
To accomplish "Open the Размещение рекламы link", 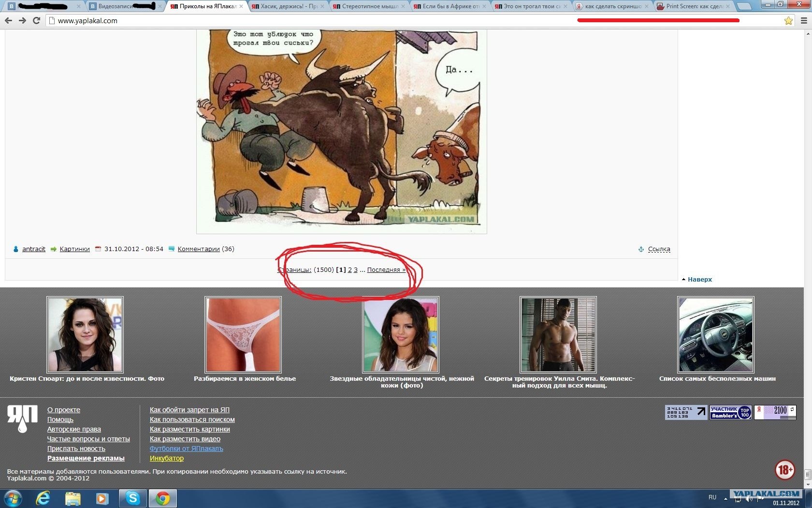I will pos(86,458).
